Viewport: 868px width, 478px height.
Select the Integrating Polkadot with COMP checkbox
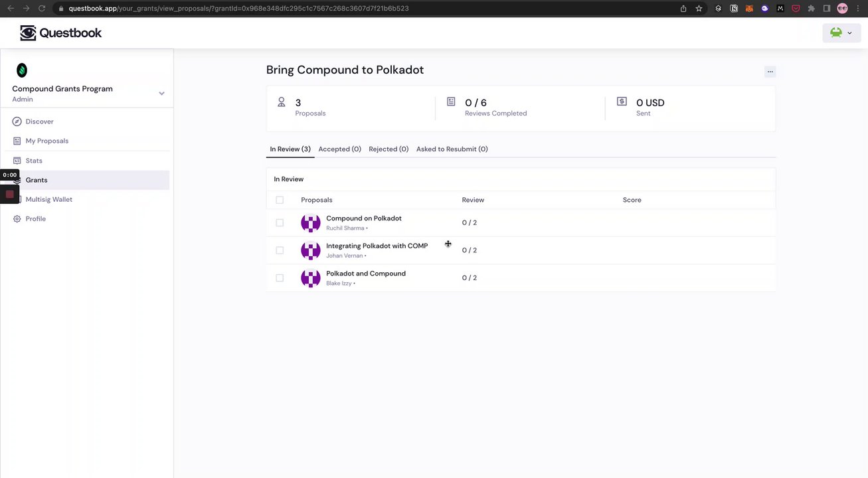click(280, 250)
